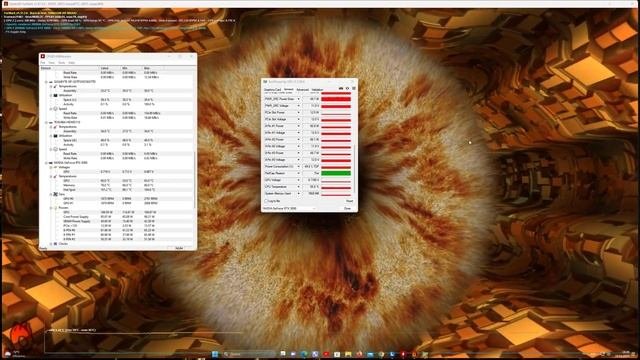Switch to the Advanced tab in GPU-Z
This screenshot has width=640, height=360.
coord(302,89)
